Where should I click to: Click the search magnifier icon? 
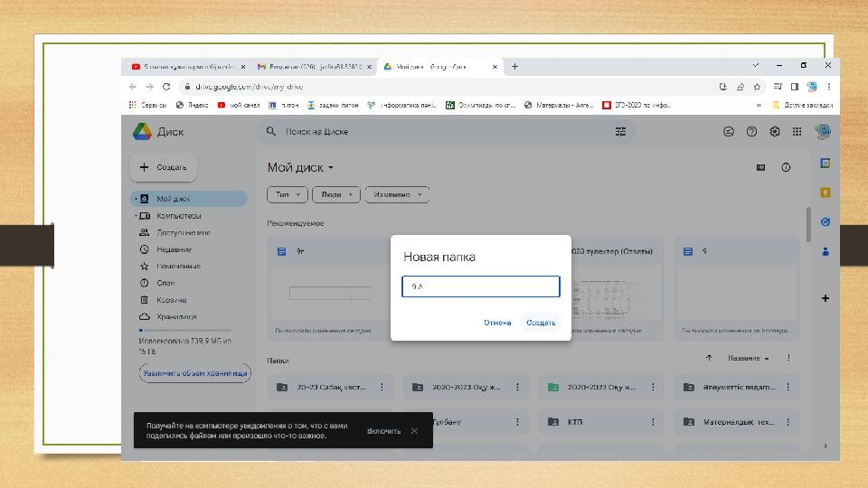click(x=270, y=132)
